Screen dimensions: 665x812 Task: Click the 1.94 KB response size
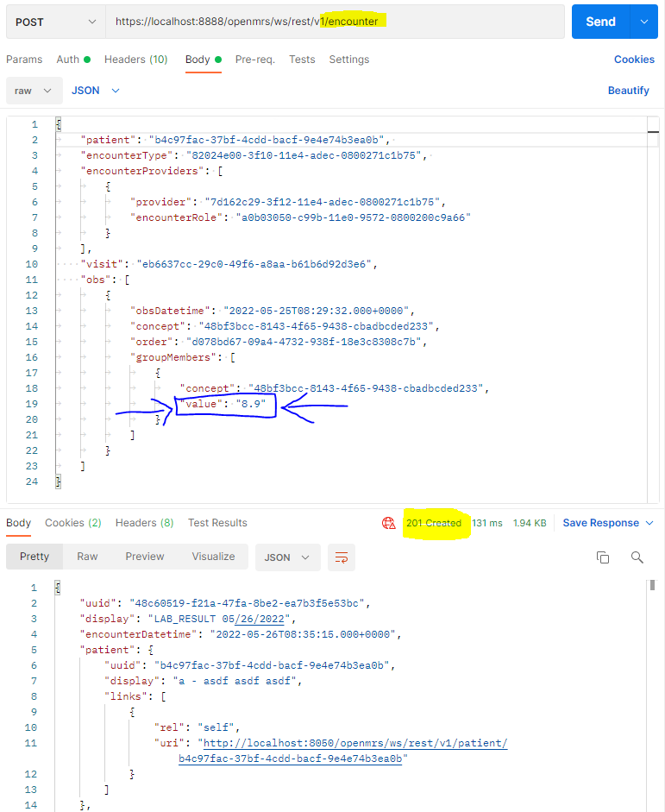(530, 523)
